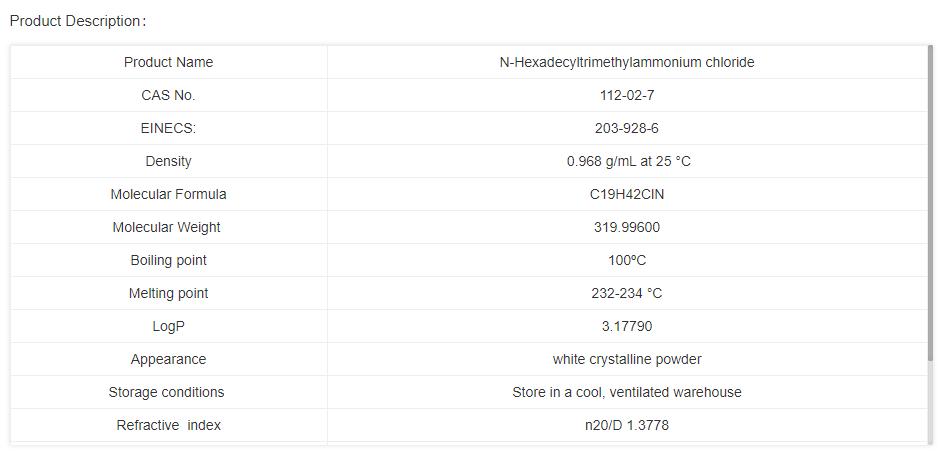The width and height of the screenshot is (940, 454).
Task: Click the Molecular Weight value 319.99600
Action: tap(626, 227)
